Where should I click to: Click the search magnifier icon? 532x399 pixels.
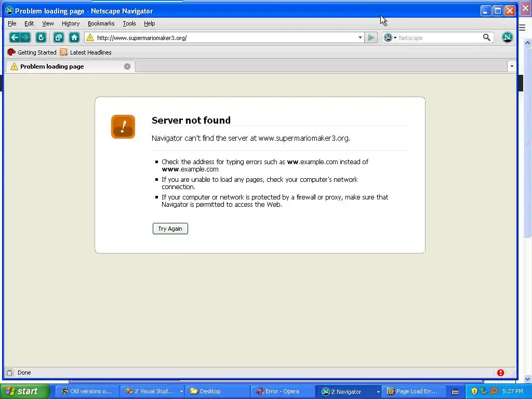click(486, 37)
